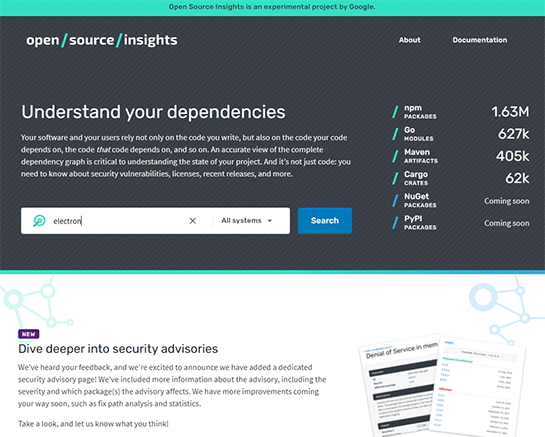Go to open/source/insights home logo

pos(101,40)
